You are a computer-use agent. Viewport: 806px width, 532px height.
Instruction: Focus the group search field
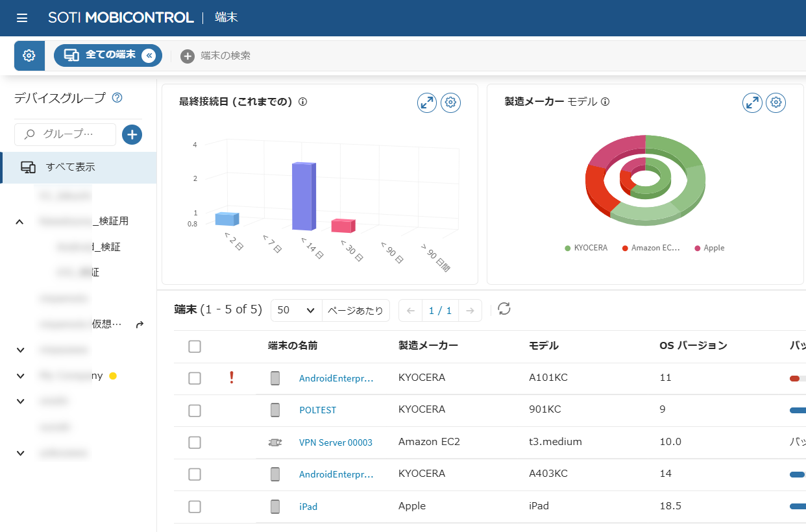point(65,134)
